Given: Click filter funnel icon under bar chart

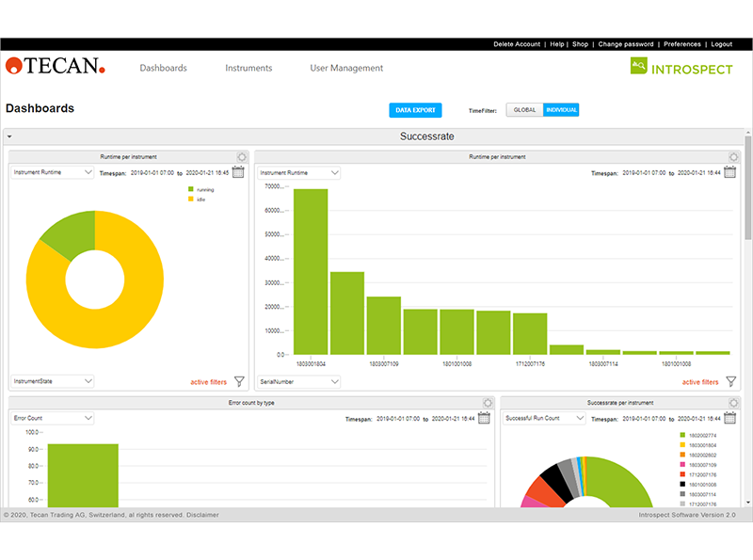Looking at the screenshot, I should [730, 381].
